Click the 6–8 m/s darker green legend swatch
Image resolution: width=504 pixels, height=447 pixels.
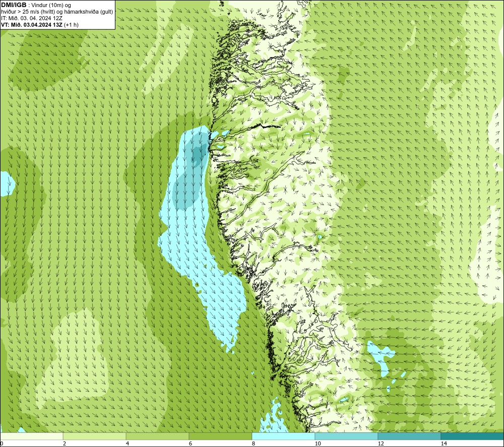(x=221, y=436)
